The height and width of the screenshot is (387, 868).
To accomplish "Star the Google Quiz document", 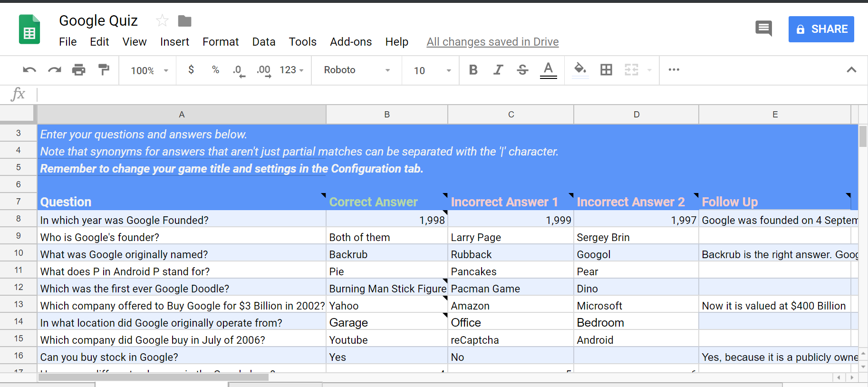I will coord(162,20).
